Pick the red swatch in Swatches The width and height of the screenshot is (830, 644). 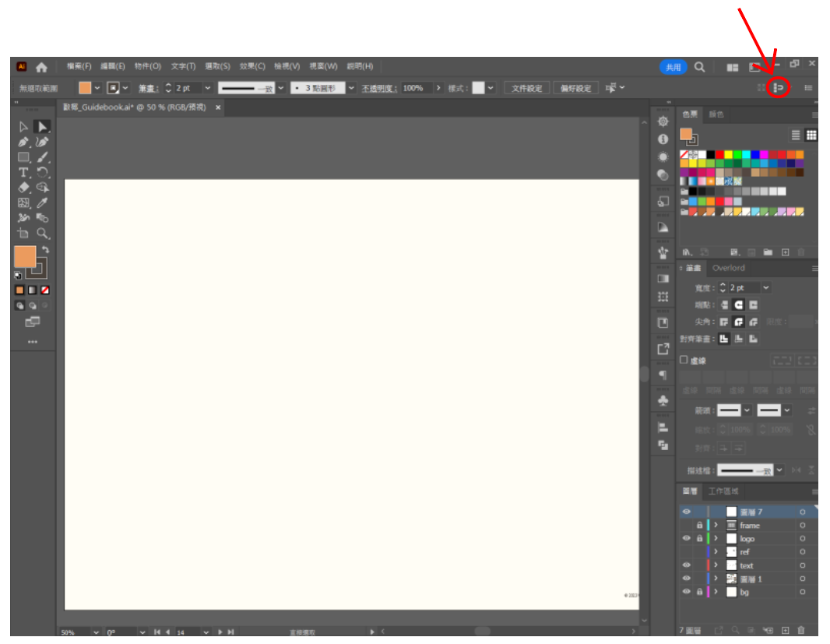[719, 155]
